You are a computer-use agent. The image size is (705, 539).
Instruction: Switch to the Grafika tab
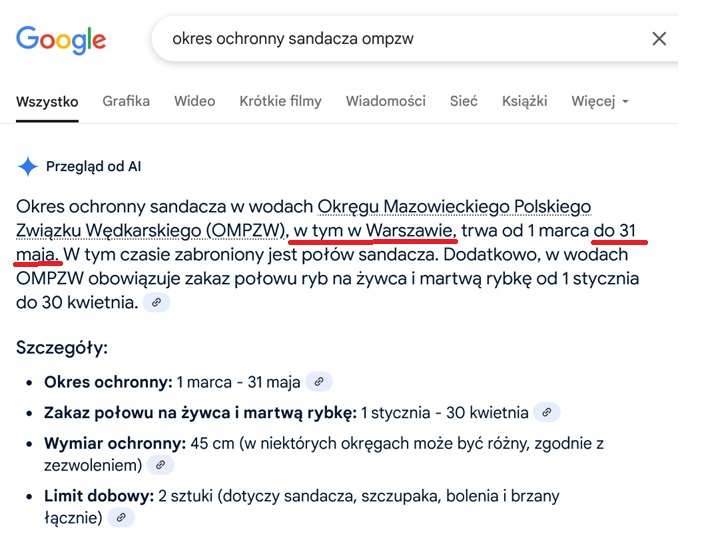tap(126, 101)
